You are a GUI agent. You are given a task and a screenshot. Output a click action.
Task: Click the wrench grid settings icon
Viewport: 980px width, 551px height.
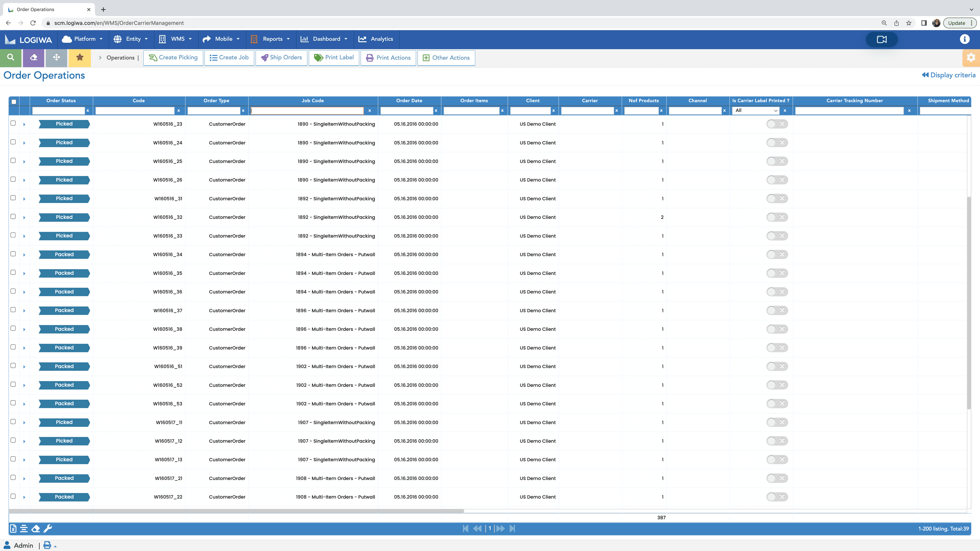click(47, 529)
